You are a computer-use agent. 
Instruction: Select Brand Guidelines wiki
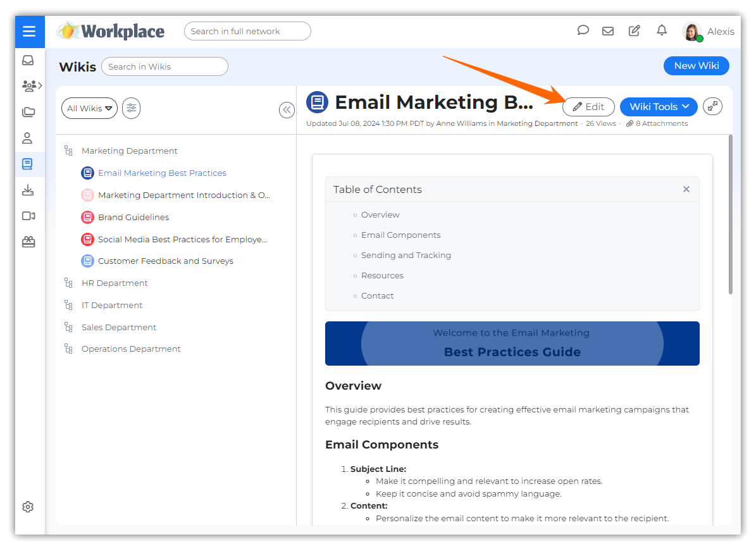133,217
